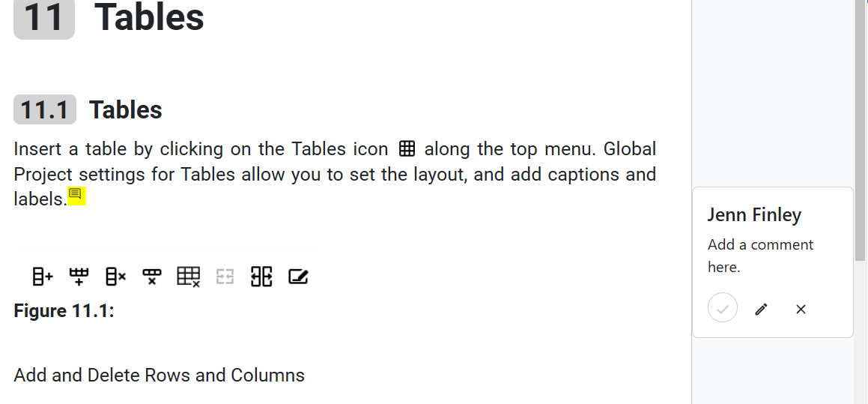
Task: Click the '11.1 Tables' section heading
Action: 125,110
